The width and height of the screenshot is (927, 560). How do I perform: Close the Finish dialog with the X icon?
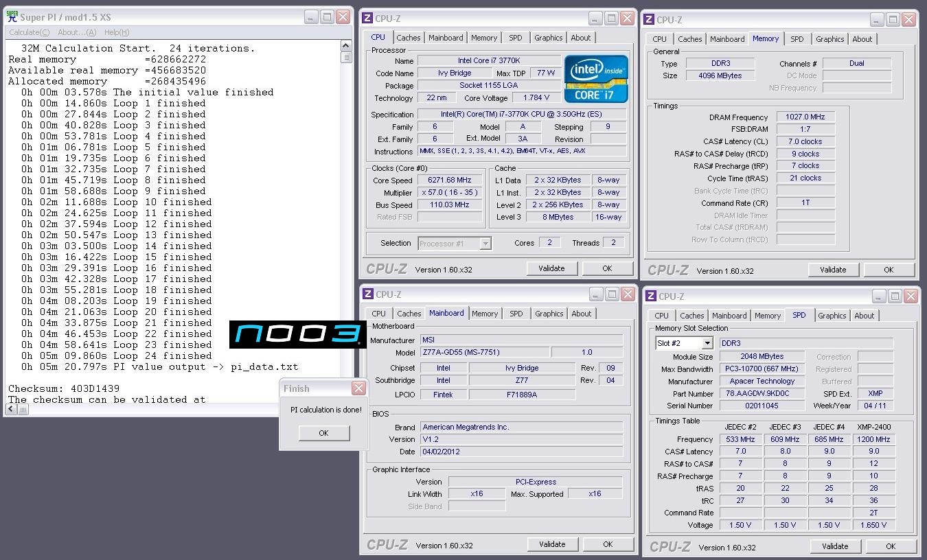click(x=358, y=388)
